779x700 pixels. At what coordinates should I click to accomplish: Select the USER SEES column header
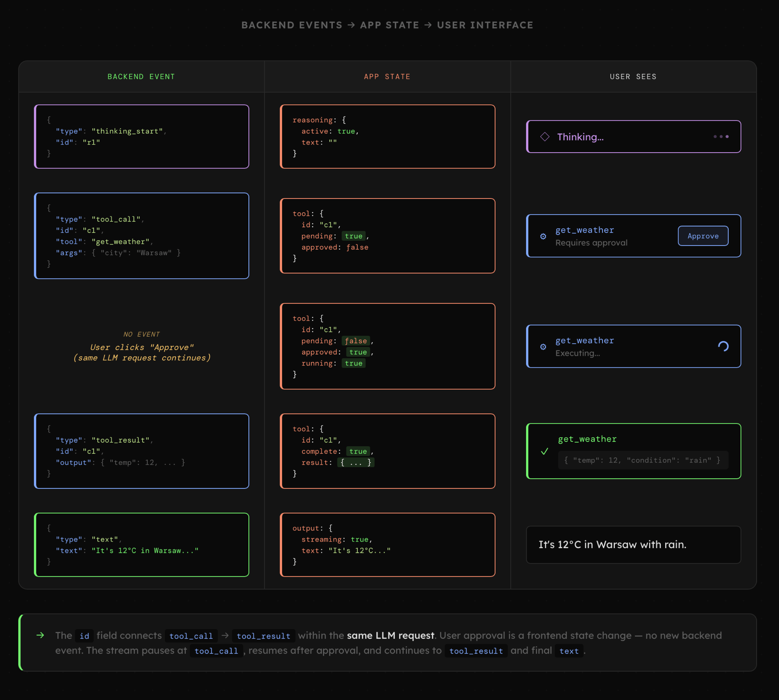tap(633, 77)
